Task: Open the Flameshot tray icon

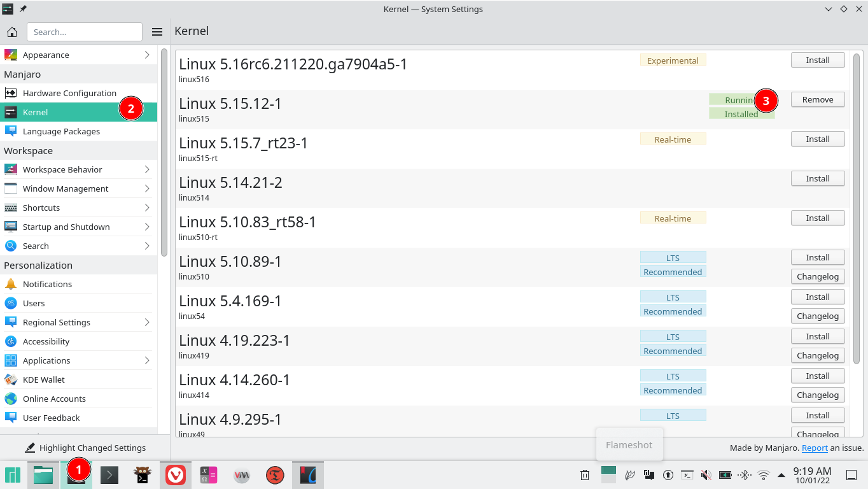Action: 630,475
